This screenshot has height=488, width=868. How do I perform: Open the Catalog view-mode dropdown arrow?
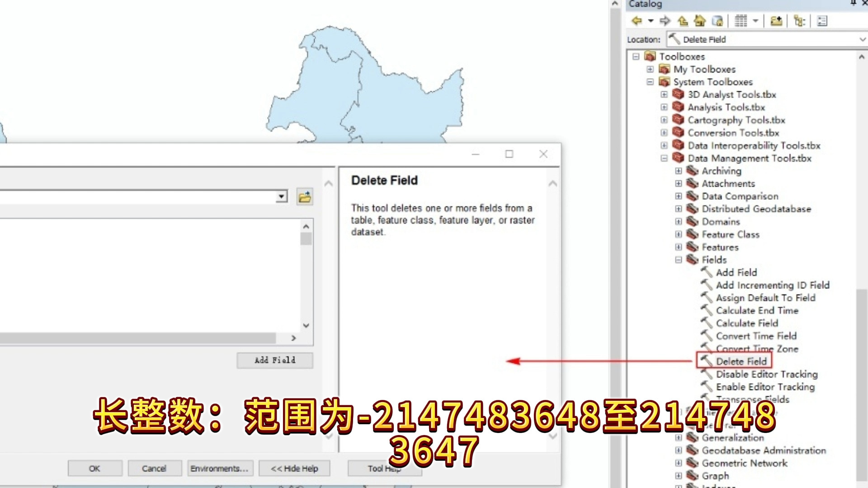(755, 21)
